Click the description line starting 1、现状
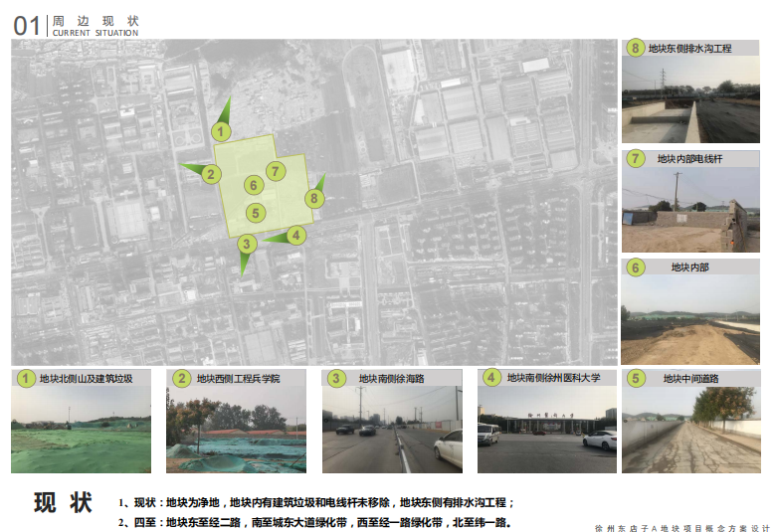The height and width of the screenshot is (532, 776). pos(316,503)
